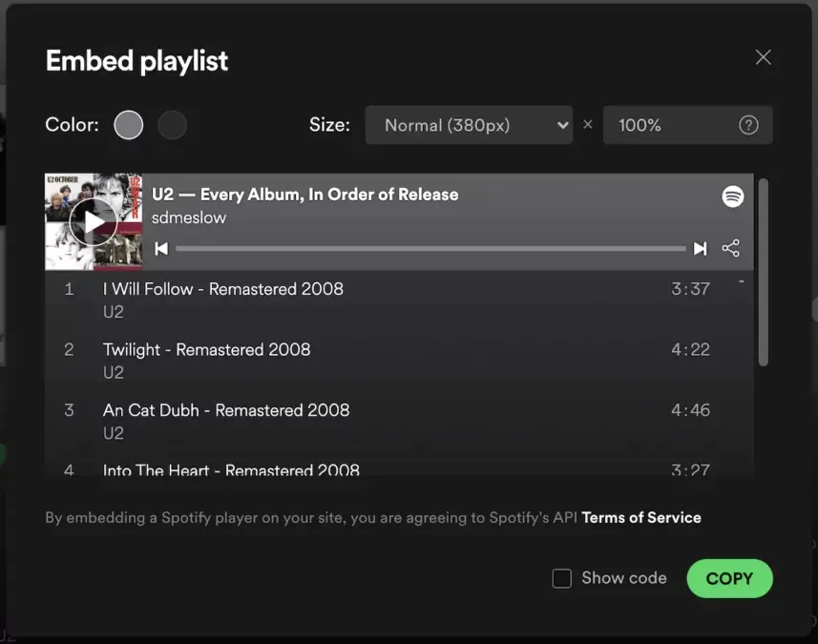Enable the Show code checkbox
This screenshot has height=644, width=818.
coord(561,578)
